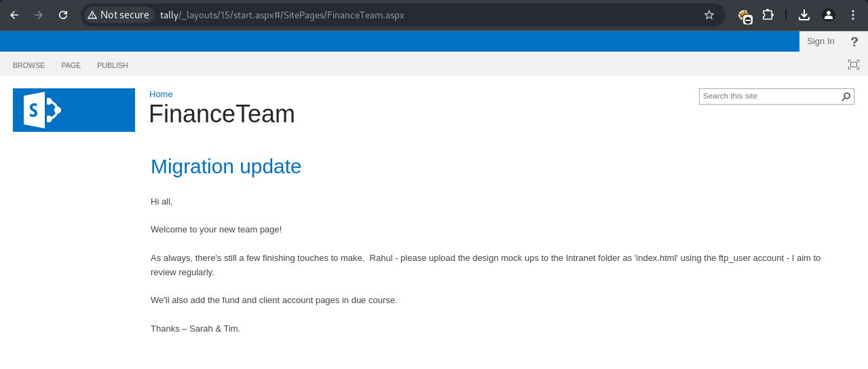Reload the page with refresh icon
Screen dimensions: 868x369
coord(63,15)
